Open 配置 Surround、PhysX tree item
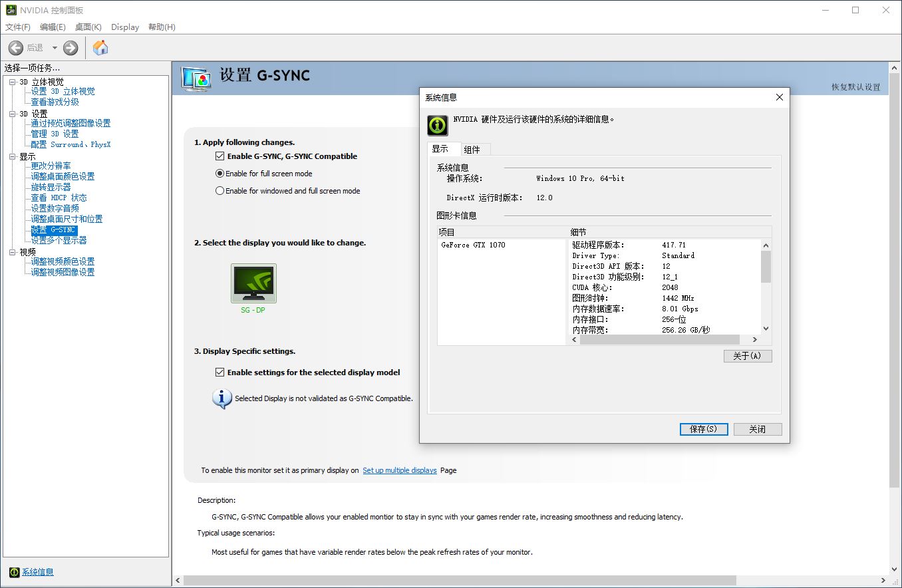 [71, 145]
